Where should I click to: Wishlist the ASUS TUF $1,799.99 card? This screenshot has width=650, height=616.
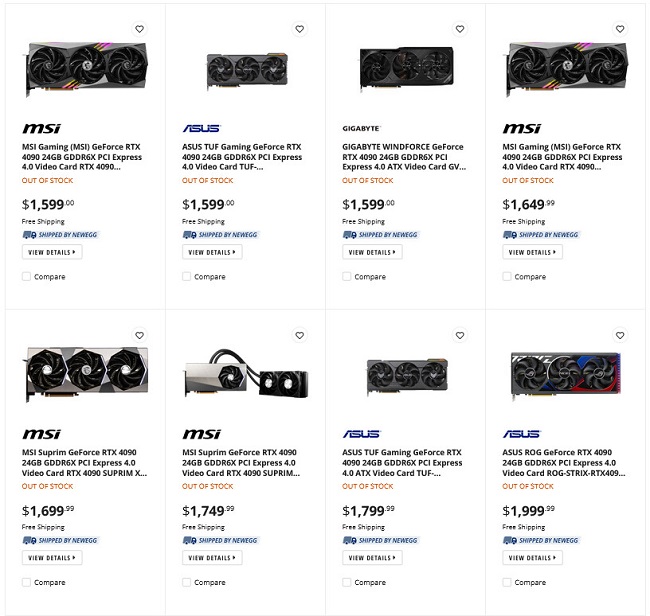tap(460, 336)
